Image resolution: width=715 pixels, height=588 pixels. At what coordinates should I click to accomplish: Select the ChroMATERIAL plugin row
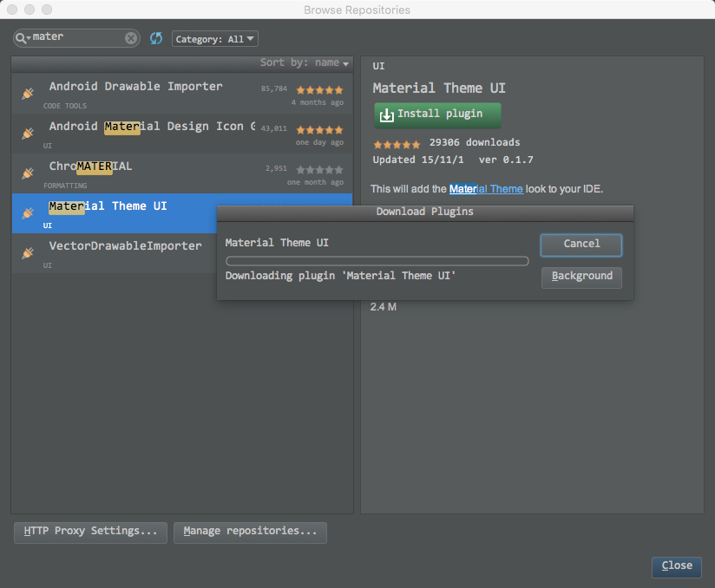point(182,173)
